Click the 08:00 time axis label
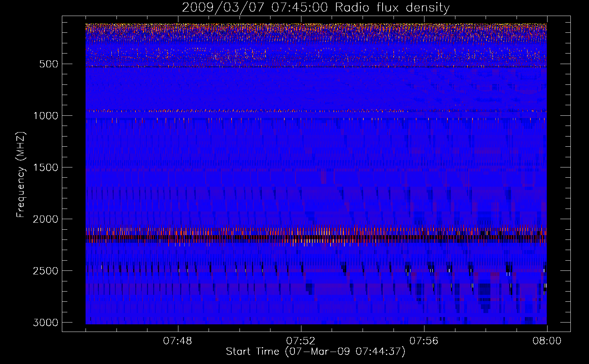The image size is (589, 364). coord(547,341)
